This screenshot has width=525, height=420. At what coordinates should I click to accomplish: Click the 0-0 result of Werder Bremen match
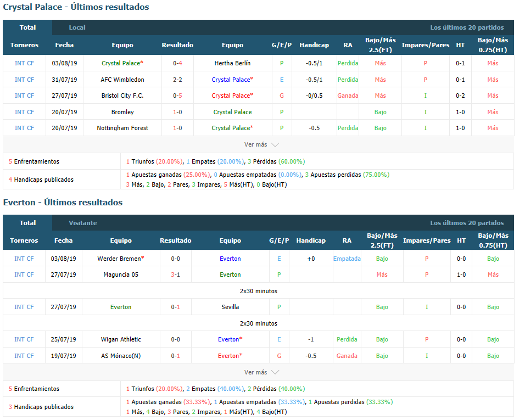pos(175,259)
